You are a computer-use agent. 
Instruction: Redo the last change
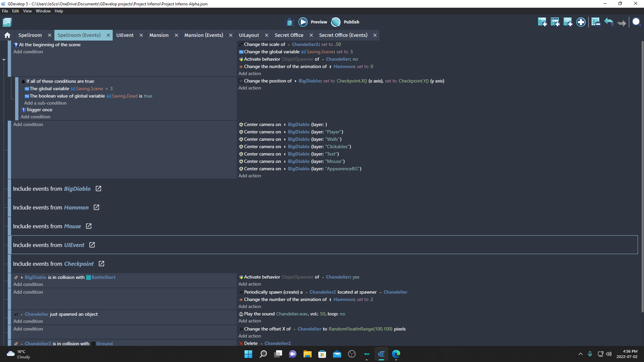622,22
